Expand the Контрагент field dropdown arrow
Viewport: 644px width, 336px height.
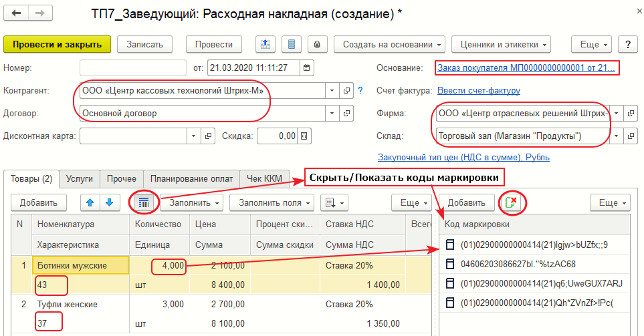pos(332,91)
